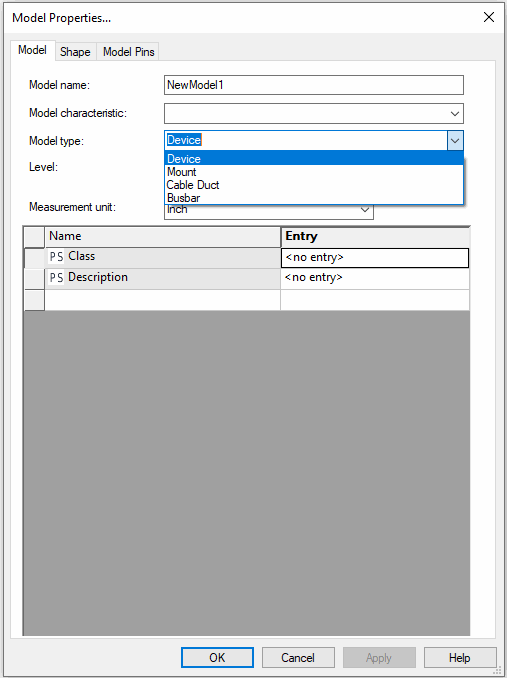Screen dimensions: 507x678
Task: Collapse the Model type dropdown arrow
Action: click(455, 141)
